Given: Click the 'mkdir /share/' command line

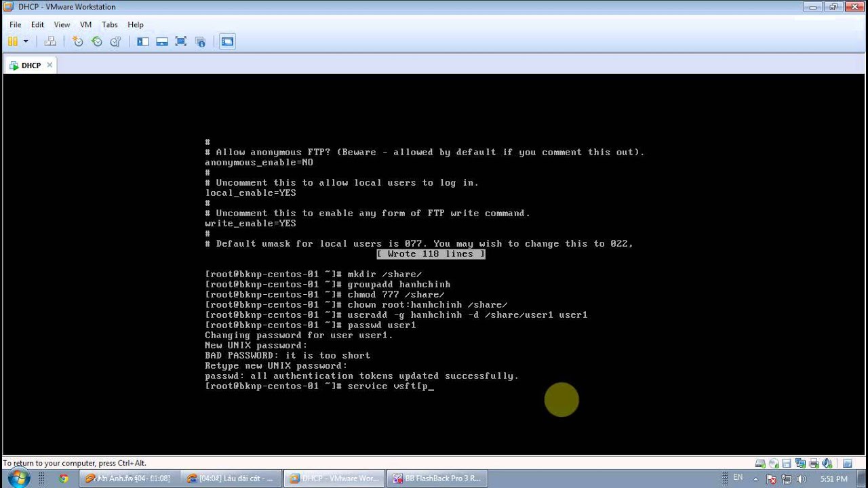Looking at the screenshot, I should 313,274.
